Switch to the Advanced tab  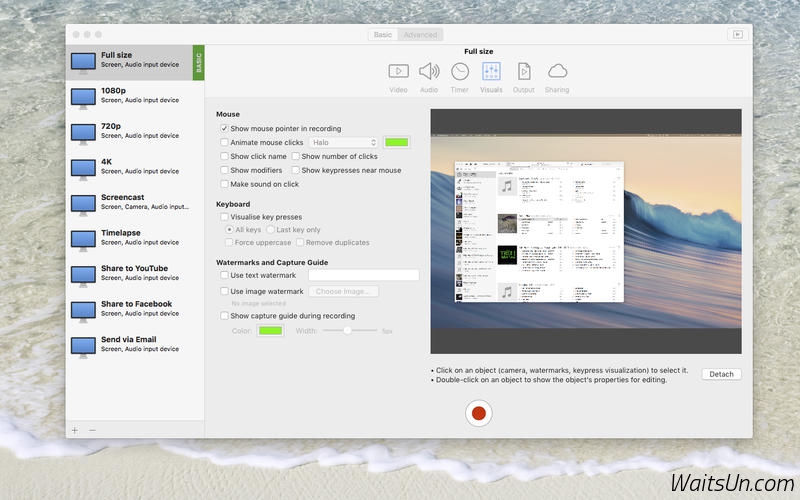pos(420,34)
